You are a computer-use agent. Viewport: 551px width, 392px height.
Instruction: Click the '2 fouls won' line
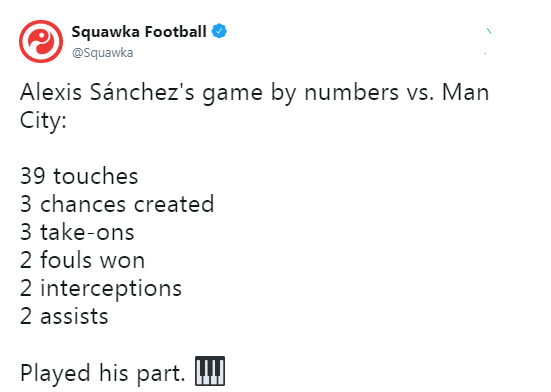(x=83, y=260)
